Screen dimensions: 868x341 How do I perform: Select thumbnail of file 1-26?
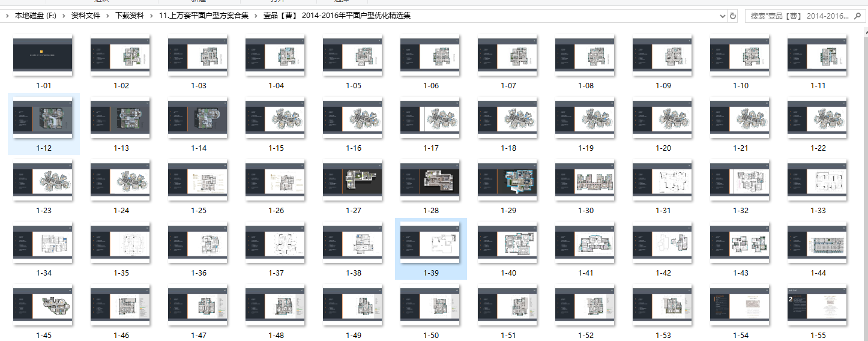(x=275, y=180)
